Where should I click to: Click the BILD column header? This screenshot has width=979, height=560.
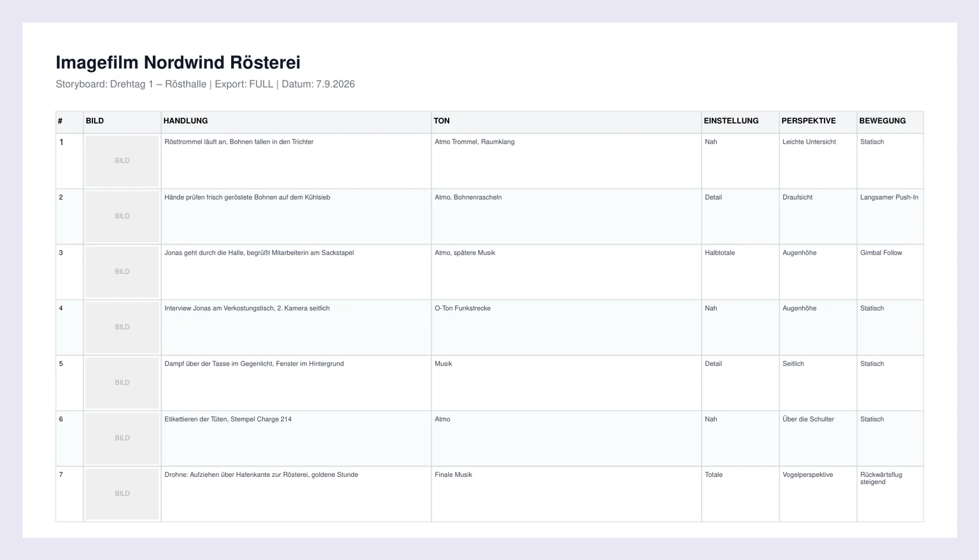[x=122, y=121]
